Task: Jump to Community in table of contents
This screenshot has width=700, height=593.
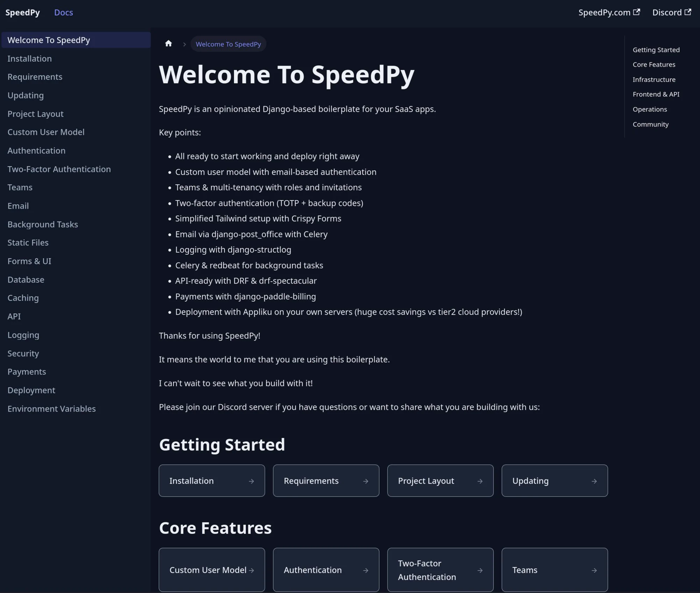Action: [x=650, y=124]
